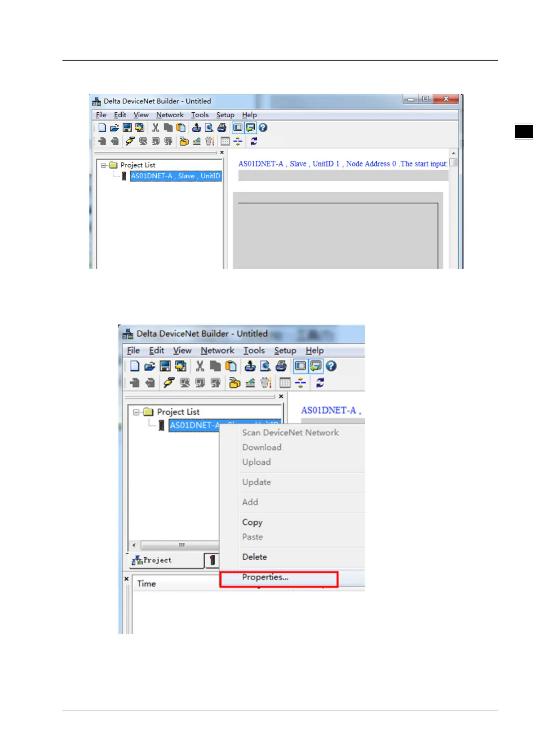This screenshot has width=535, height=756.
Task: Click Print icon in upper window
Action: pos(222,127)
